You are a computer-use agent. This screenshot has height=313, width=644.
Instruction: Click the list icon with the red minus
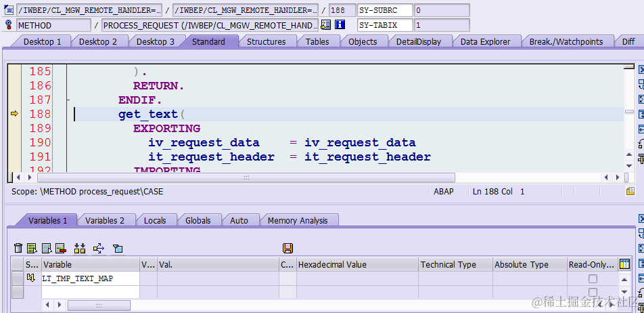click(61, 248)
